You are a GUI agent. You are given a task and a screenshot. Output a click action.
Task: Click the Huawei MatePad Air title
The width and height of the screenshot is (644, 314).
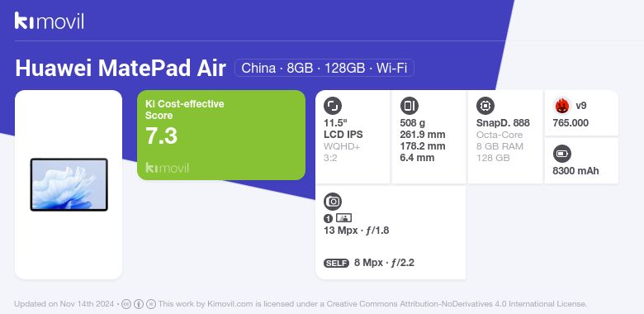coord(121,69)
